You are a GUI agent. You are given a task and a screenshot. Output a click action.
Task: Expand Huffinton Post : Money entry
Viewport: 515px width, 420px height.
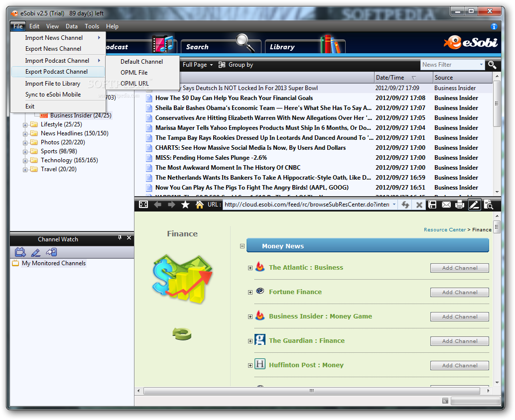click(x=250, y=366)
